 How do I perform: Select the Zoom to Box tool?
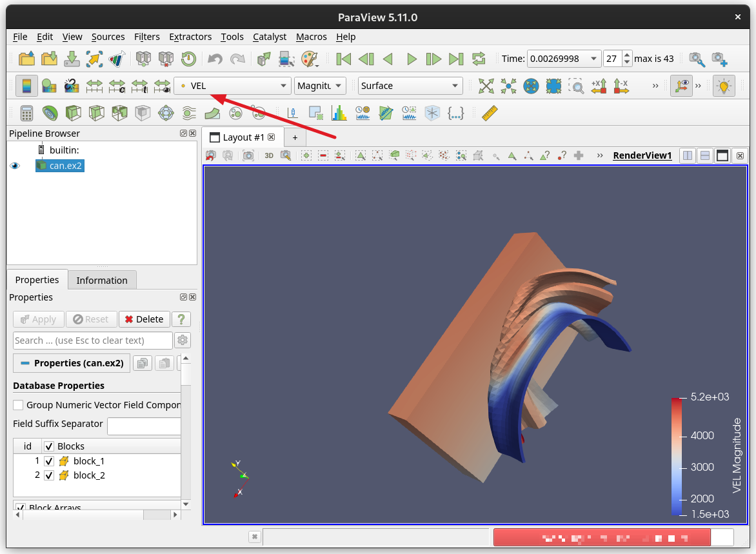pos(576,86)
